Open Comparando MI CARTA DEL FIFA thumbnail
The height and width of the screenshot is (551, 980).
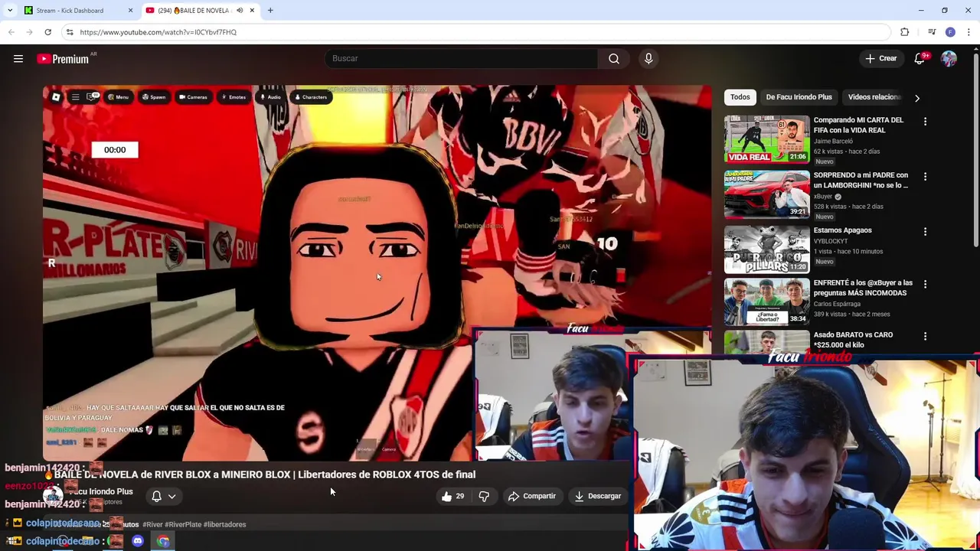click(766, 139)
